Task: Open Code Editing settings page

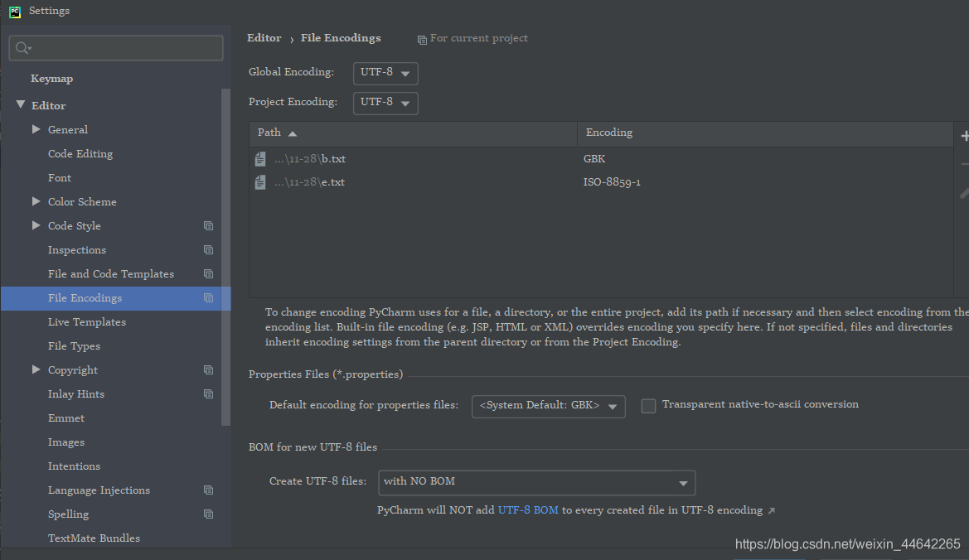Action: [80, 154]
